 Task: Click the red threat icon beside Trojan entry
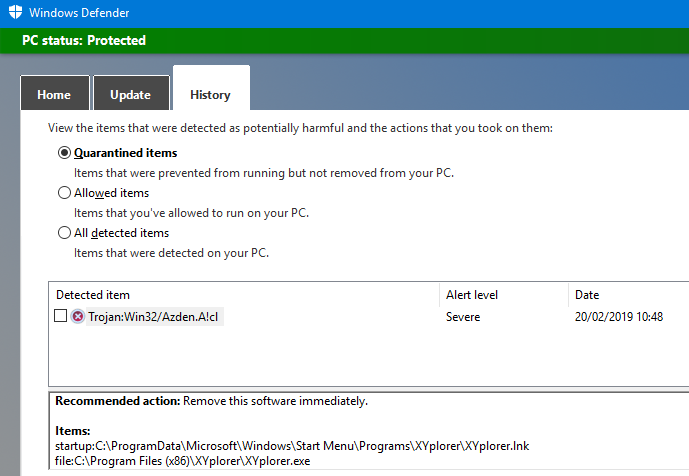pos(78,317)
